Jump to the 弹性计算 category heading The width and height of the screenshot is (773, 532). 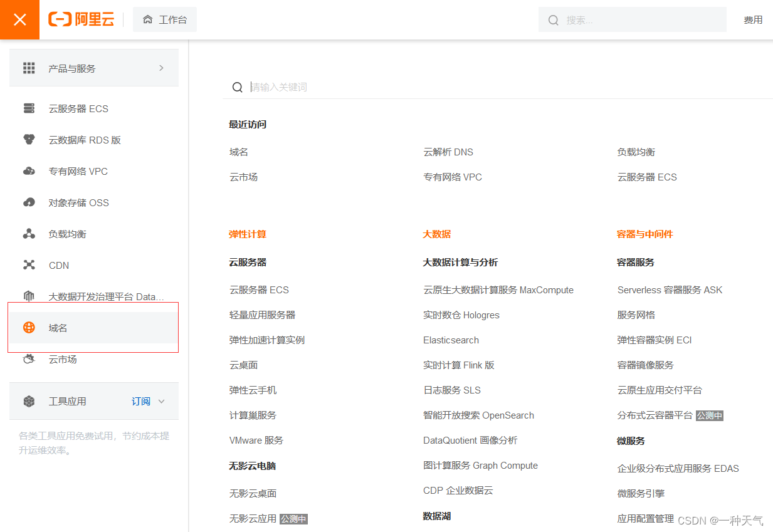[248, 234]
